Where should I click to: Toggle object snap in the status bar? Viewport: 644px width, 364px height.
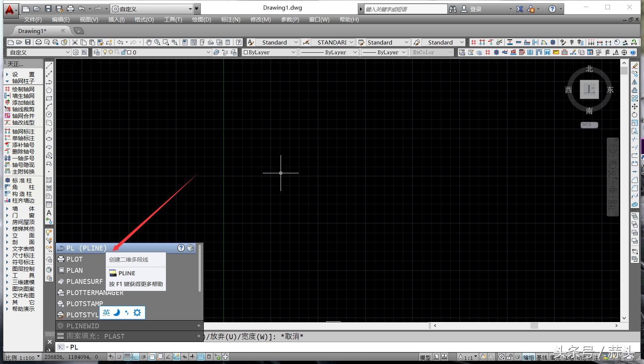152,357
